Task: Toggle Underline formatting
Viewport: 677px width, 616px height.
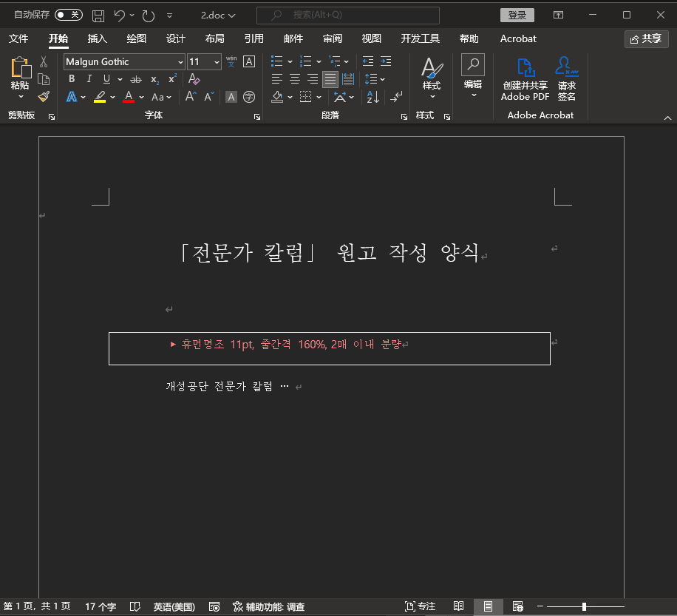Action: [x=106, y=79]
